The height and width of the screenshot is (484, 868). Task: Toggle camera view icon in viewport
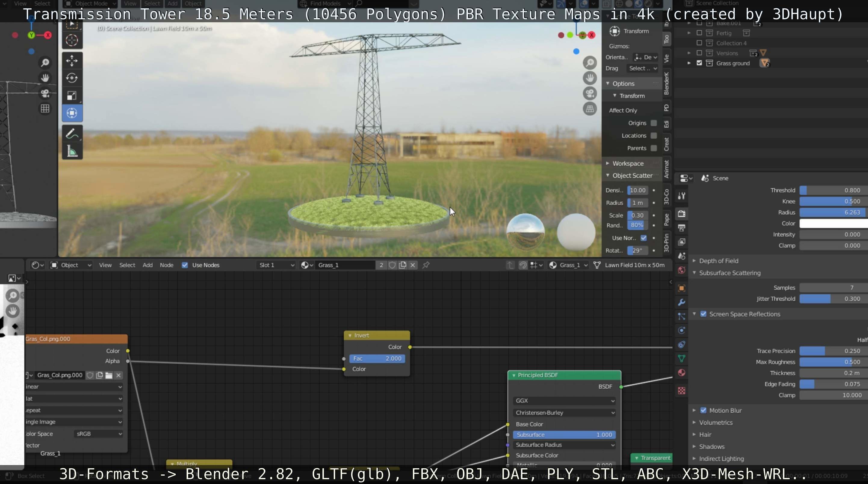coord(590,93)
